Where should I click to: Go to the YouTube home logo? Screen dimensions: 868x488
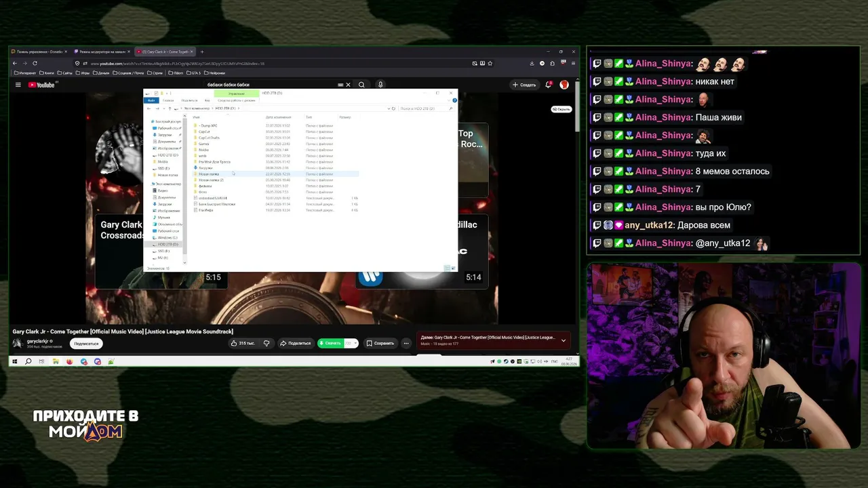42,85
